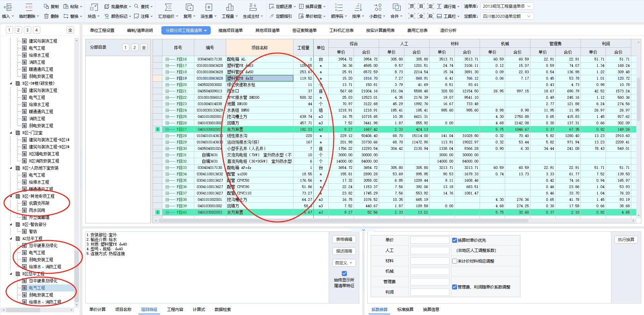
Task: Click the 描述指南 button
Action: pos(344,251)
